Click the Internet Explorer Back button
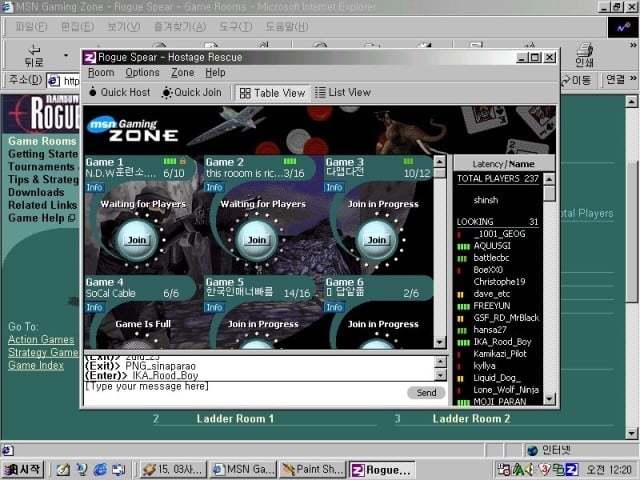The height and width of the screenshot is (480, 640). [33, 55]
